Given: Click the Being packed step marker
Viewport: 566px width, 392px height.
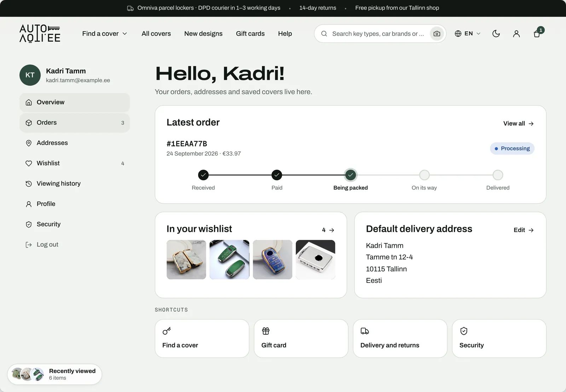Looking at the screenshot, I should point(351,175).
